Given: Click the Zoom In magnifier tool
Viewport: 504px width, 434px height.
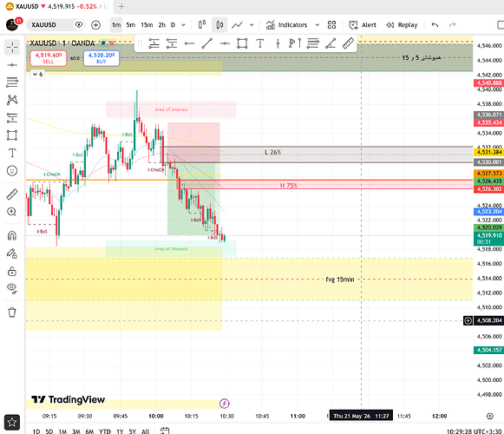Looking at the screenshot, I should pos(12,212).
